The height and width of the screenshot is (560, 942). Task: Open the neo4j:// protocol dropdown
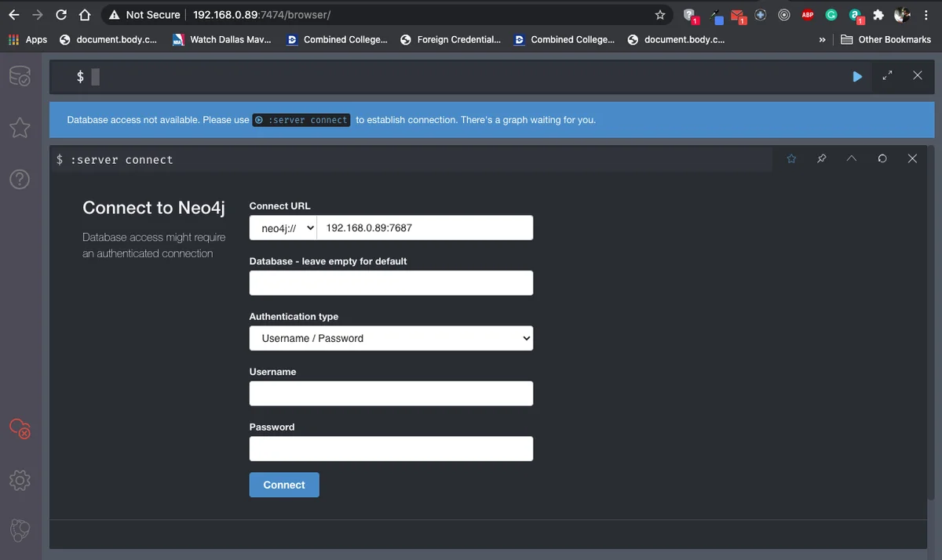click(283, 228)
